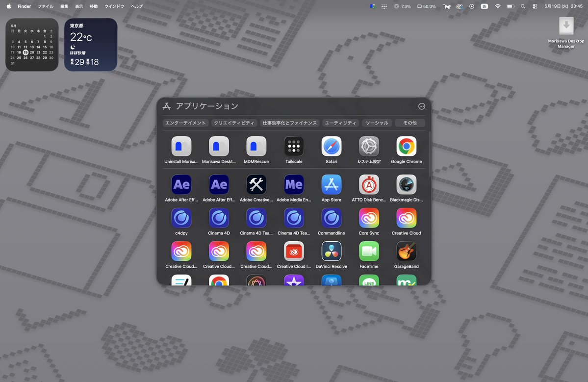Open the App Store icon
Screen dimensions: 588x382
[x=332, y=185]
